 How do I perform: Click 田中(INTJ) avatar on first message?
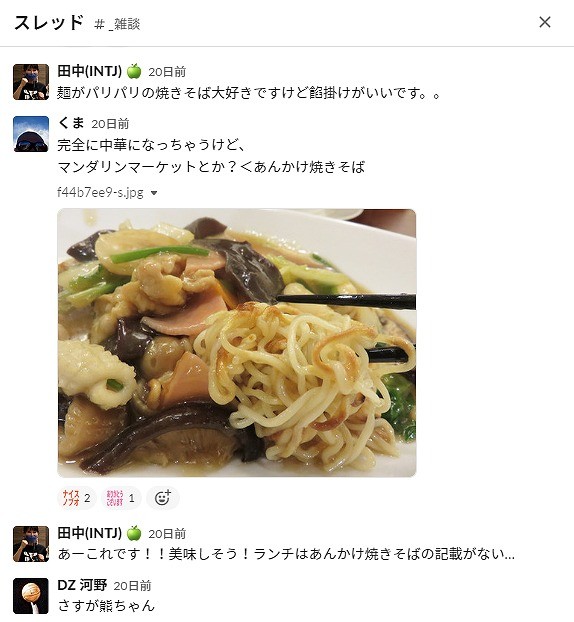(x=31, y=82)
